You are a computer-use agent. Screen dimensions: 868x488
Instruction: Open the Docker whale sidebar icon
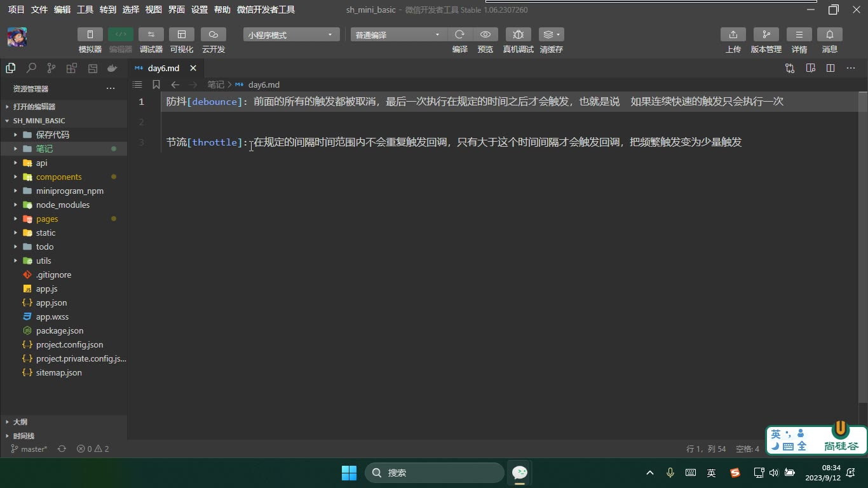(112, 68)
